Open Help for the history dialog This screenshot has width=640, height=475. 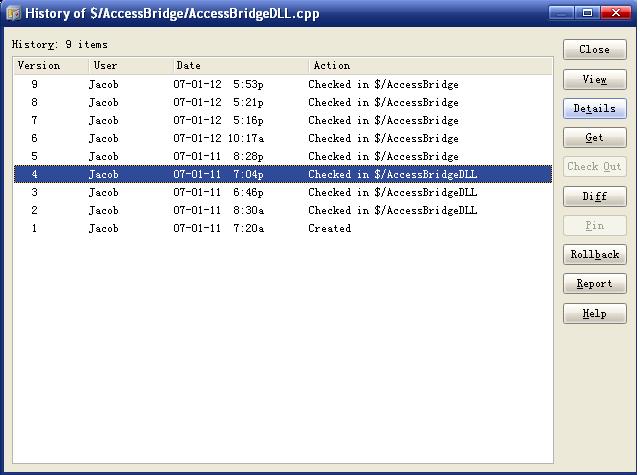(x=594, y=313)
